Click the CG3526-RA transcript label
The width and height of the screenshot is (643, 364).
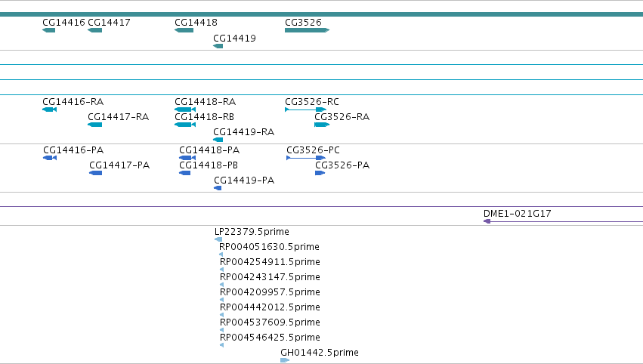pos(342,117)
